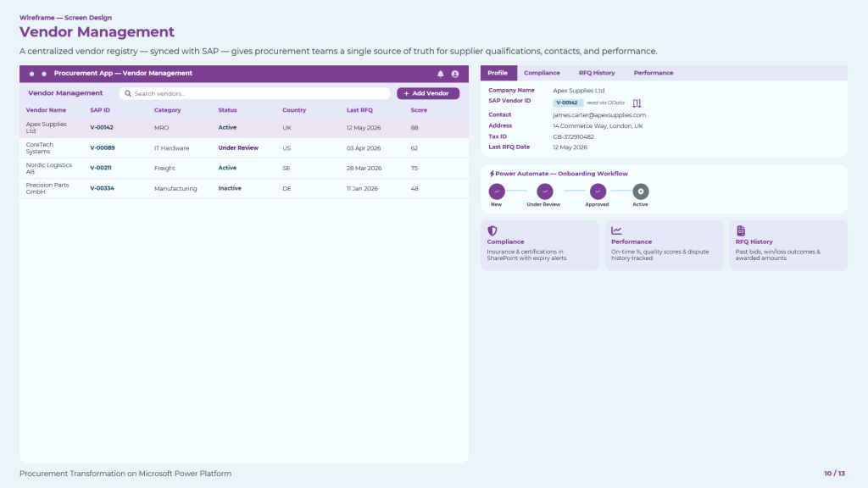Image resolution: width=868 pixels, height=488 pixels.
Task: Select the Under Review workflow step circle
Action: pyautogui.click(x=545, y=191)
